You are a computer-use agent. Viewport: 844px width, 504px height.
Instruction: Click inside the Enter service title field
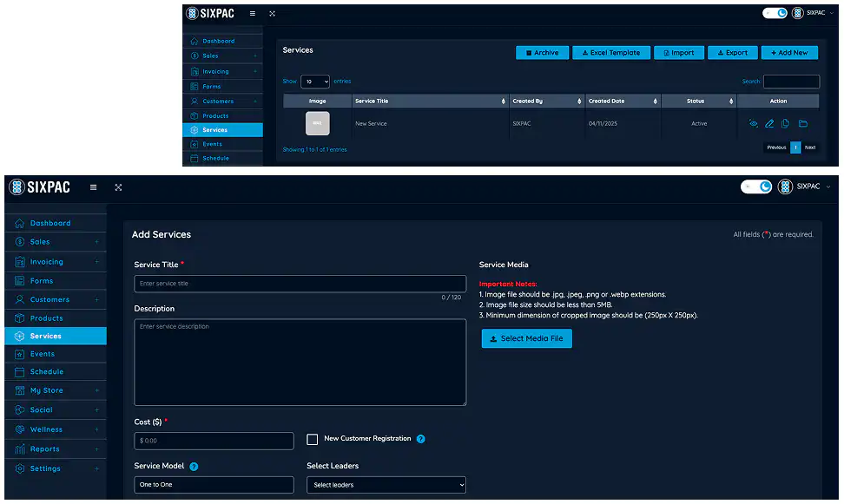300,283
